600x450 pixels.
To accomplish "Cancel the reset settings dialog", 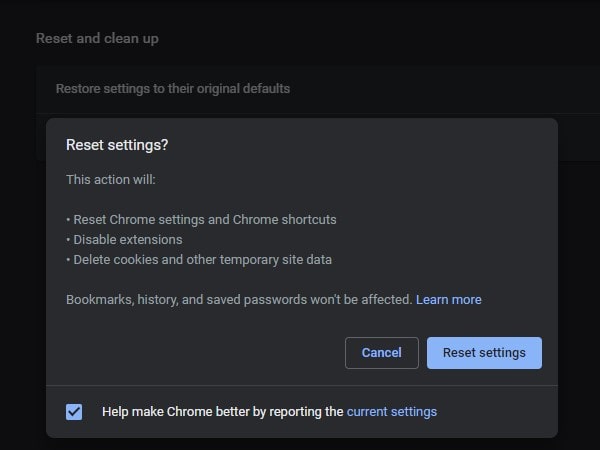I will click(382, 353).
